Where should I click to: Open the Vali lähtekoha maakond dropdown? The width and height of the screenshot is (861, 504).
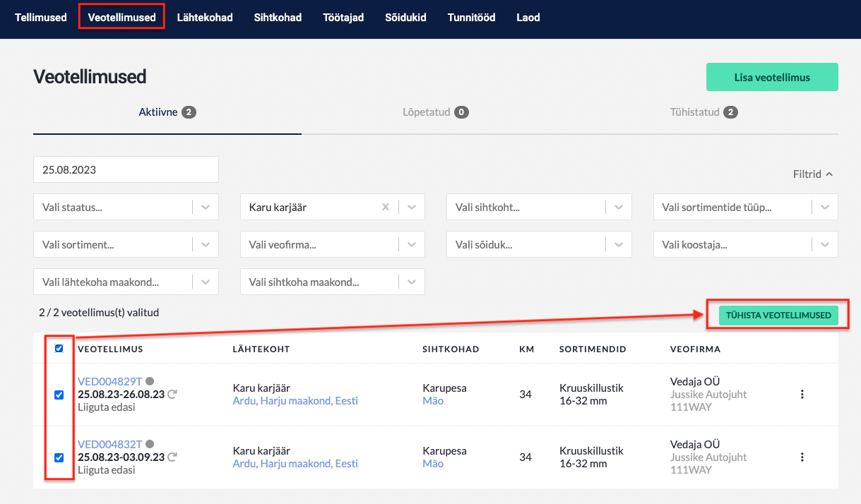tap(126, 282)
